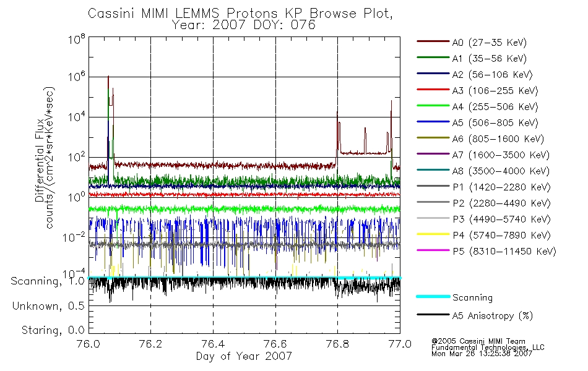Screen dimensions: 588x371
Task: Click the A0 (27-35 KeV) legend color line
Action: tap(433, 41)
